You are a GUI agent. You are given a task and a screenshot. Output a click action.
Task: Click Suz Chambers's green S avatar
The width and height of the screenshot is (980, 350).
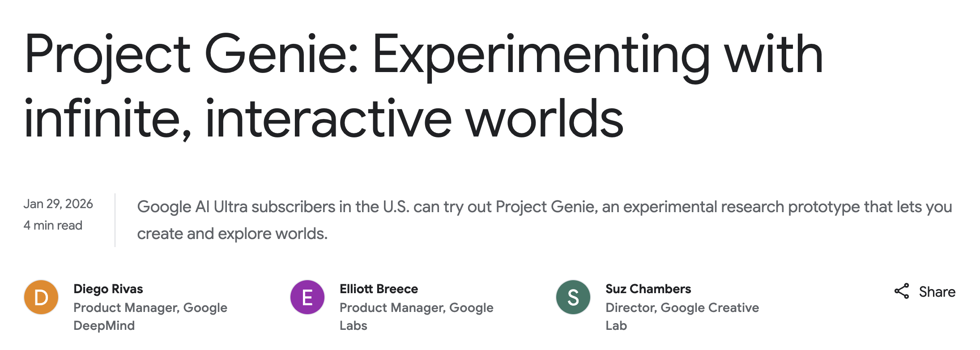[x=573, y=297]
